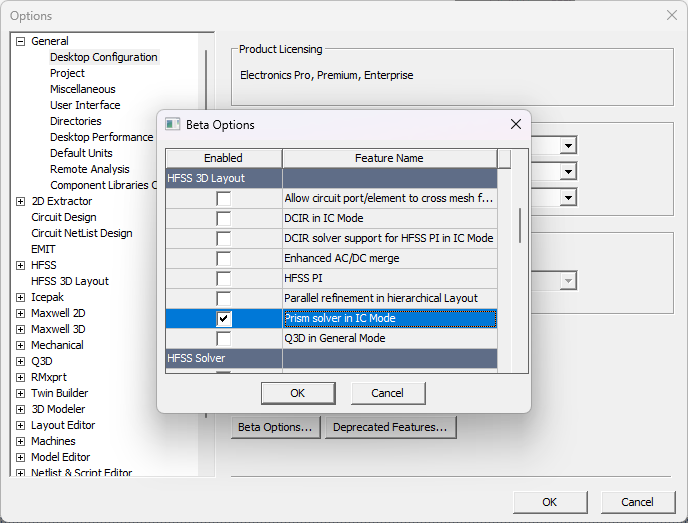Enable the DCIR in IC Mode checkbox
Viewport: 688px width, 523px height.
223,219
